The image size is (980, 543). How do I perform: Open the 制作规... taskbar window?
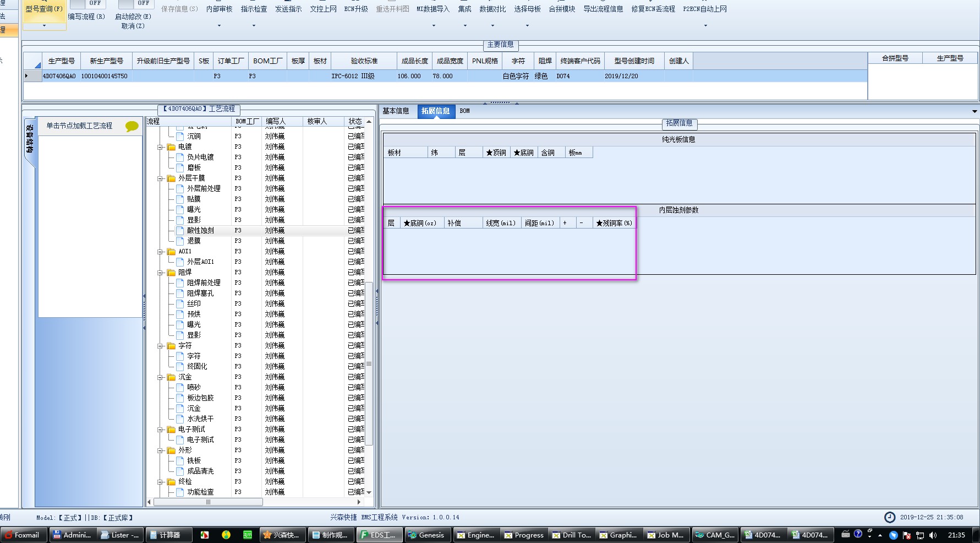click(x=330, y=535)
